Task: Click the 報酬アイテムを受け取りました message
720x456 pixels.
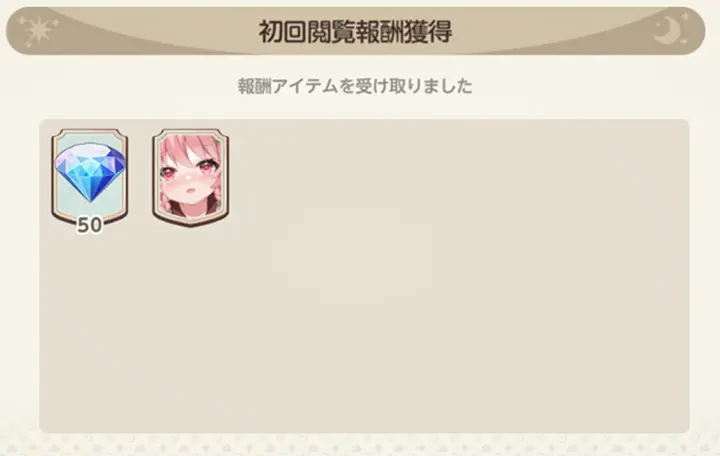Action: (354, 86)
